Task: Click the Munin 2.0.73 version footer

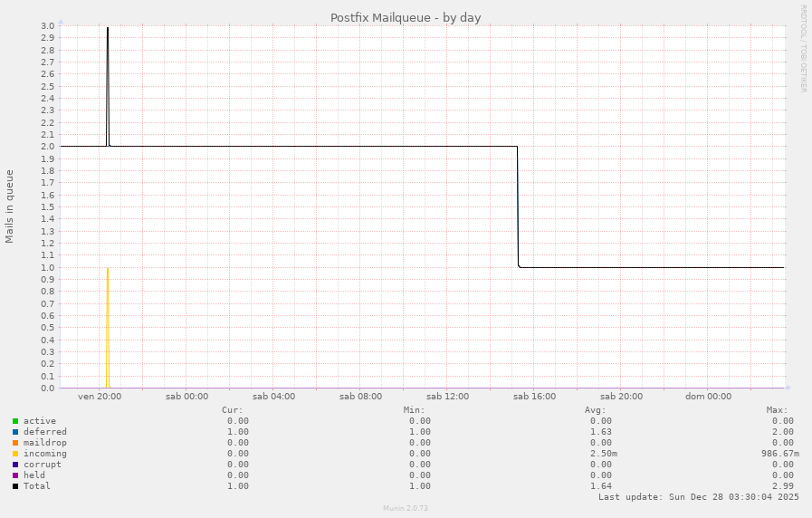Action: coord(406,508)
